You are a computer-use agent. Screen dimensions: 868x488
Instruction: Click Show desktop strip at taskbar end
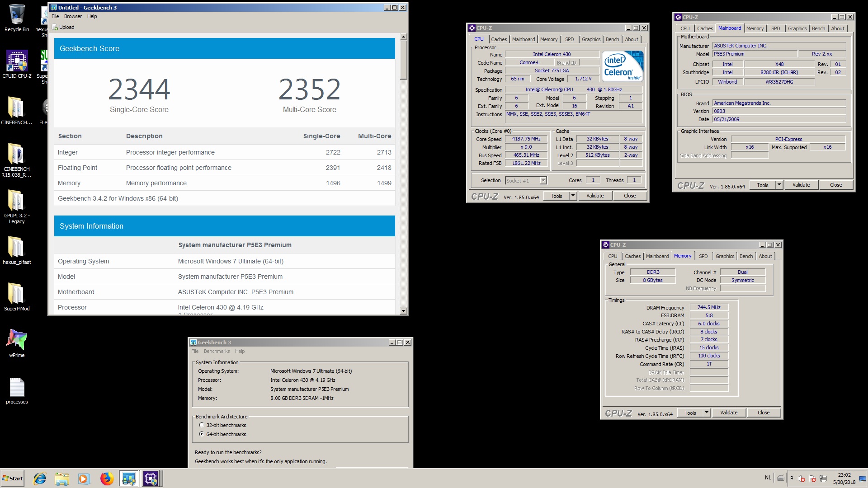tap(863, 479)
